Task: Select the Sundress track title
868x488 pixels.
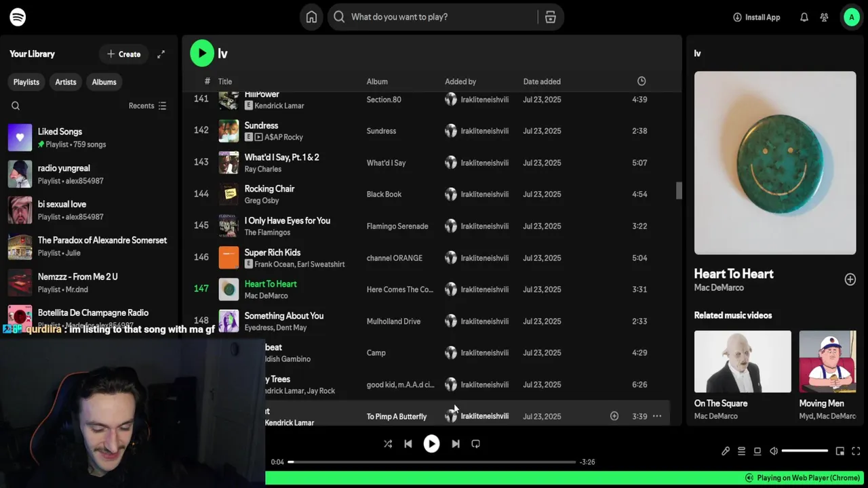Action: coord(261,125)
